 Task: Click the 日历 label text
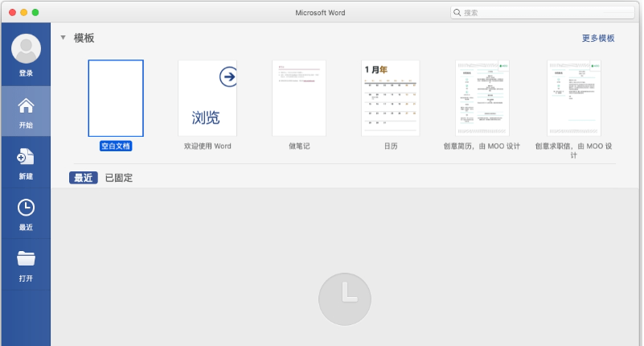point(391,146)
